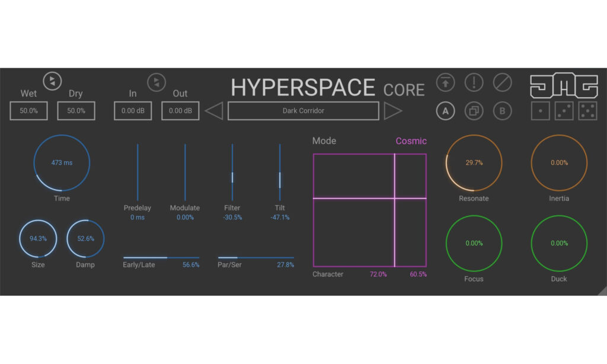Click the Tilt vertical slider
Image resolution: width=607 pixels, height=364 pixels.
pos(280,173)
